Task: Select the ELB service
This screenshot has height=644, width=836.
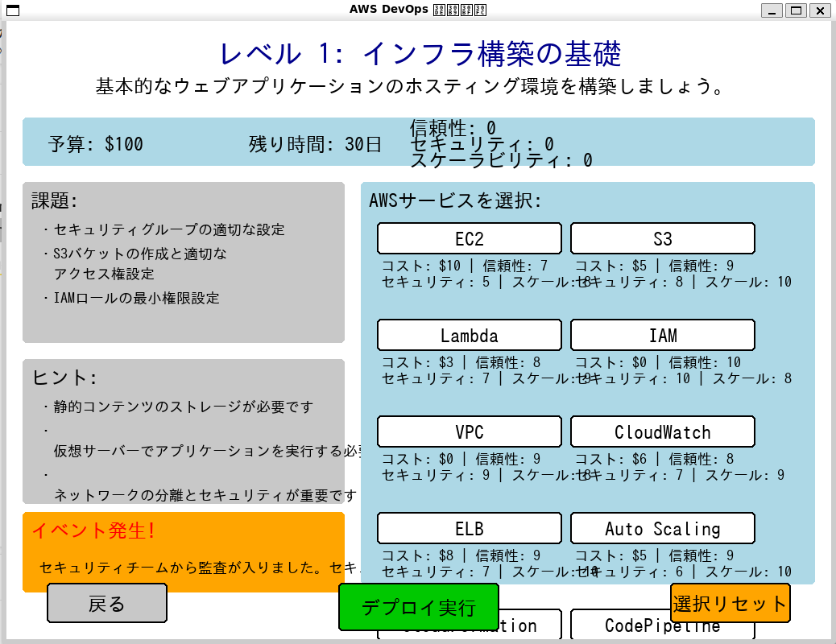Action: tap(468, 528)
